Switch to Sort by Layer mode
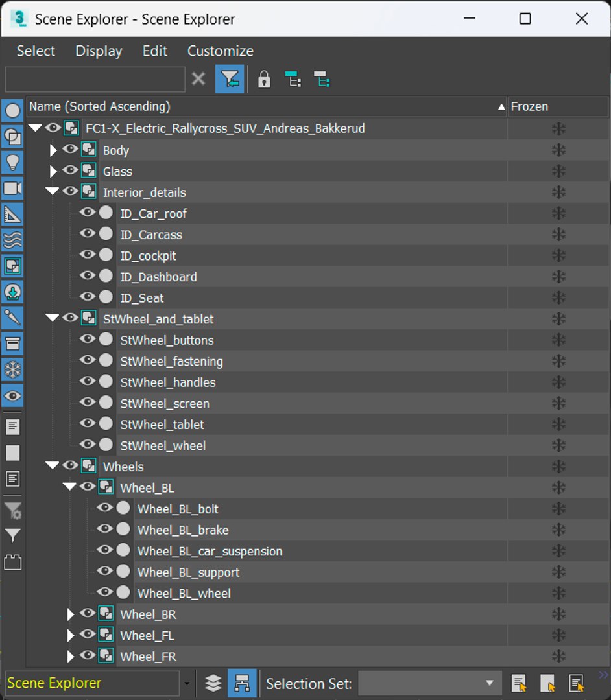611x700 pixels. (x=213, y=683)
